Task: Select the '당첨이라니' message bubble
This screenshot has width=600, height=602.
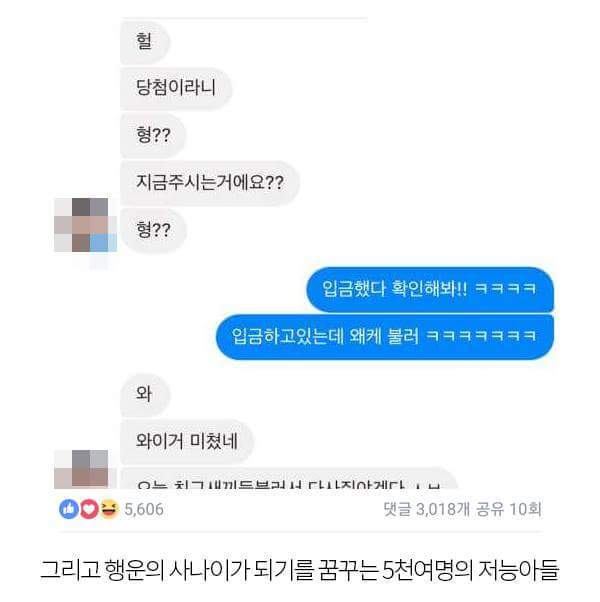Action: pos(176,88)
